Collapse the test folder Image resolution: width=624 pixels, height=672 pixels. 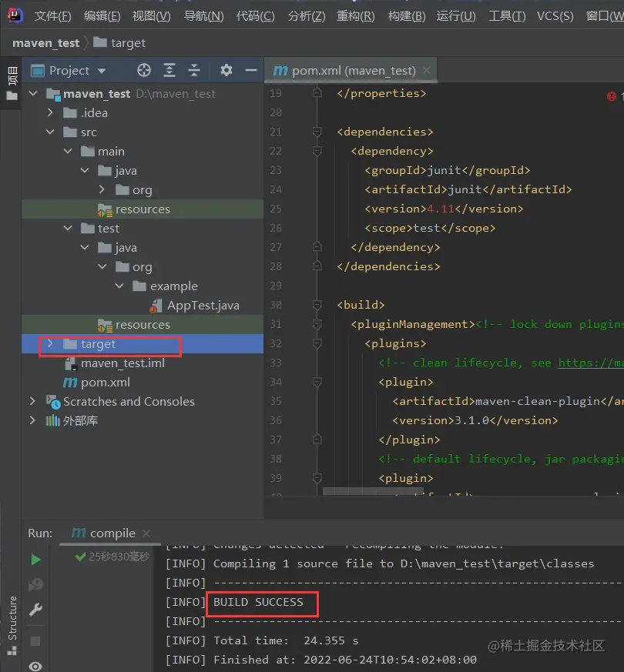pyautogui.click(x=68, y=228)
